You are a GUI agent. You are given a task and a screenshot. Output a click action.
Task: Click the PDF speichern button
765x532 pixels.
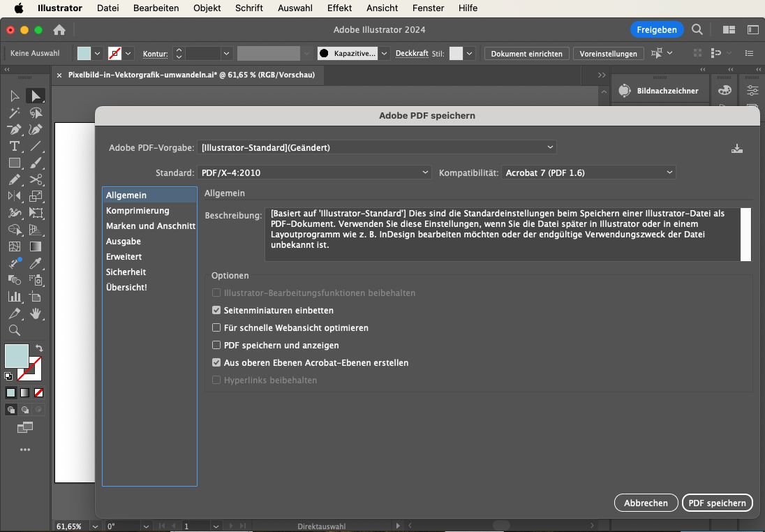(717, 503)
